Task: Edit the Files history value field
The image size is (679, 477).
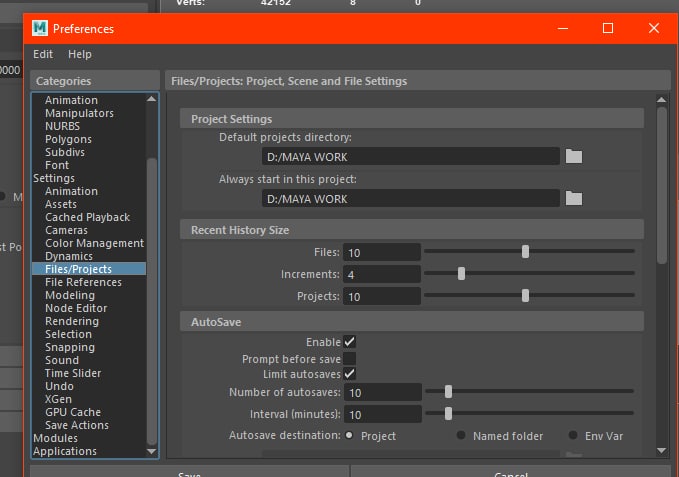Action: click(382, 252)
